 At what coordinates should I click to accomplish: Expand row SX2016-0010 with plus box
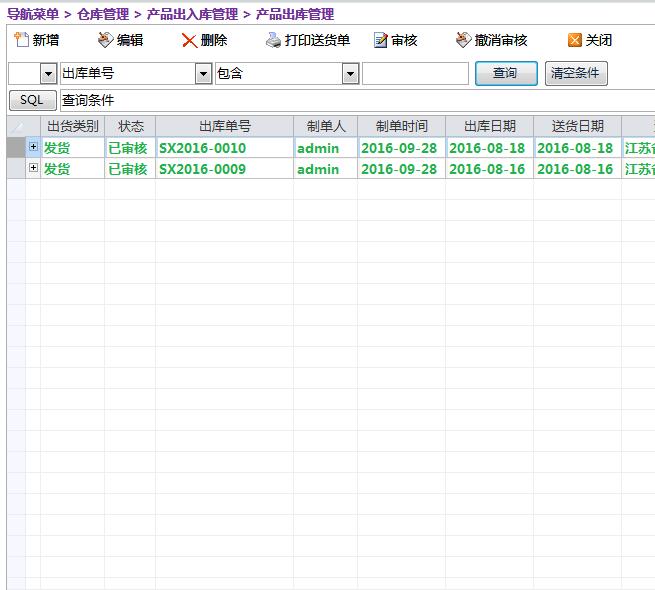[x=33, y=147]
